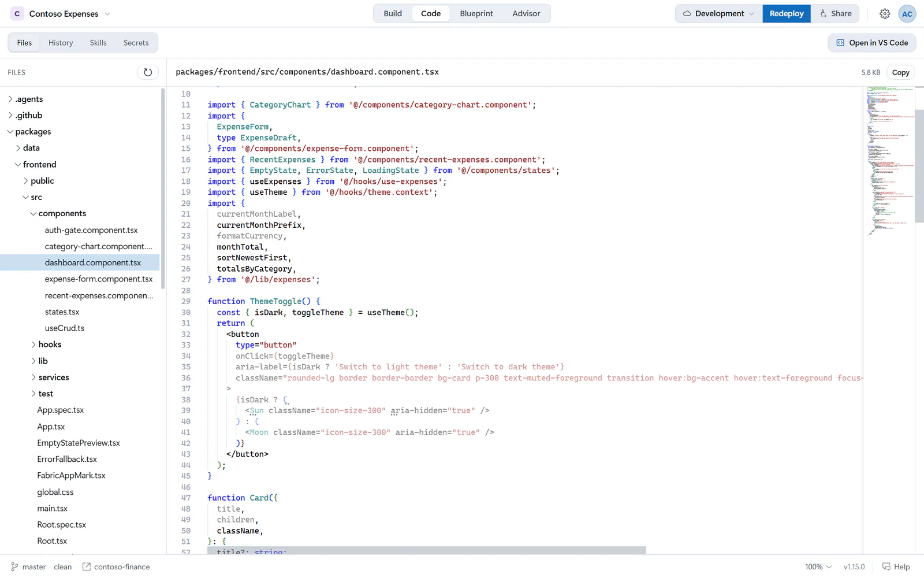924x578 pixels.
Task: Open the 100% zoom dropdown
Action: 818,567
